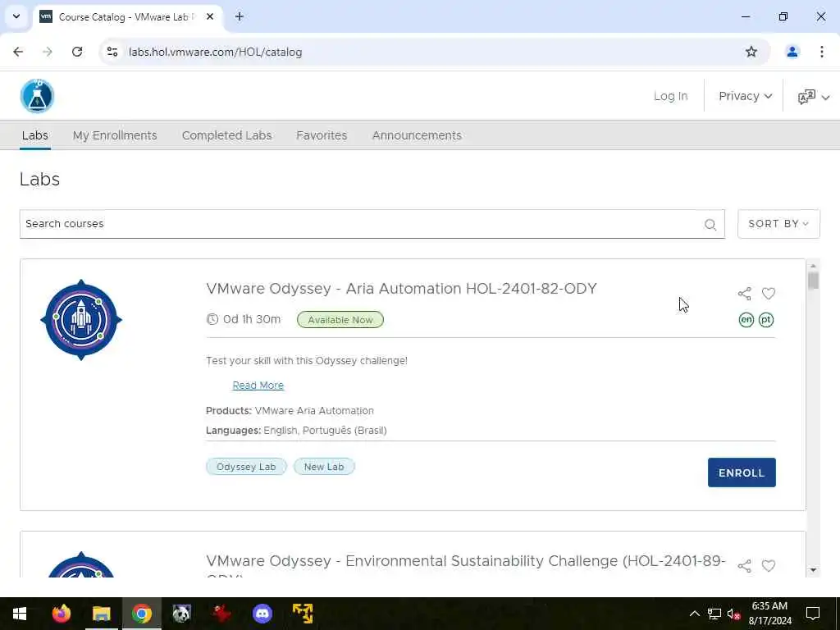Image resolution: width=840 pixels, height=630 pixels.
Task: Click the muted volume tray icon
Action: pyautogui.click(x=733, y=614)
